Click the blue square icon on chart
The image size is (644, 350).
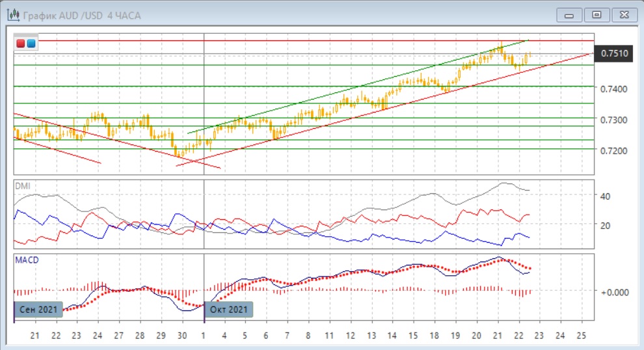[x=31, y=44]
